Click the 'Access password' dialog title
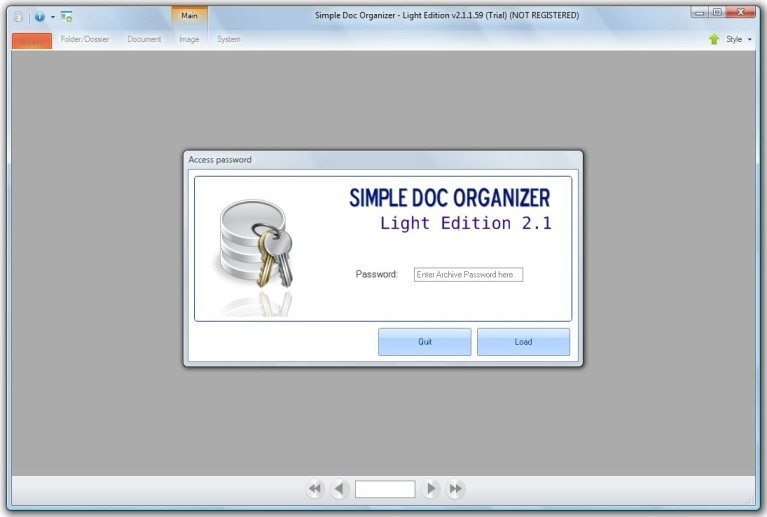Viewport: 767px width, 517px height. pyautogui.click(x=220, y=159)
